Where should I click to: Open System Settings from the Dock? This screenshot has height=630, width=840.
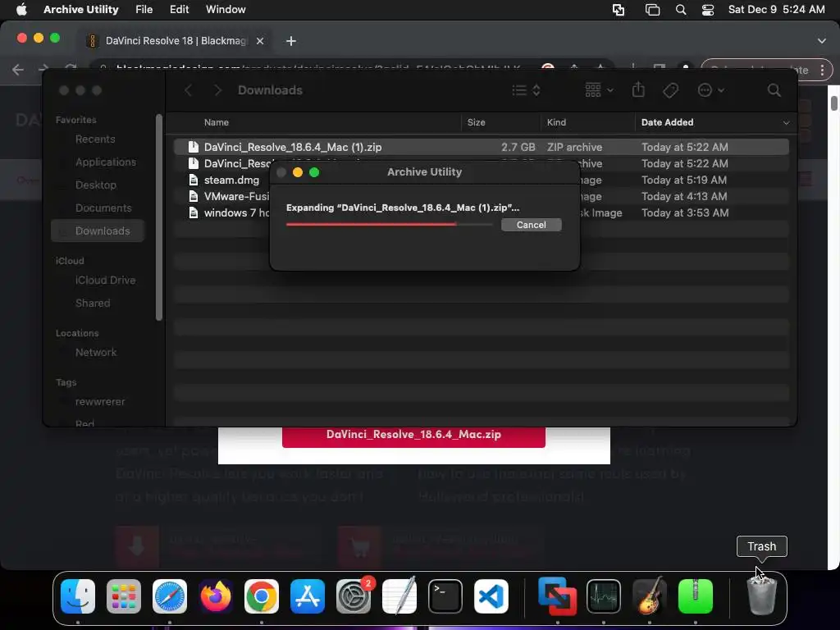tap(354, 596)
